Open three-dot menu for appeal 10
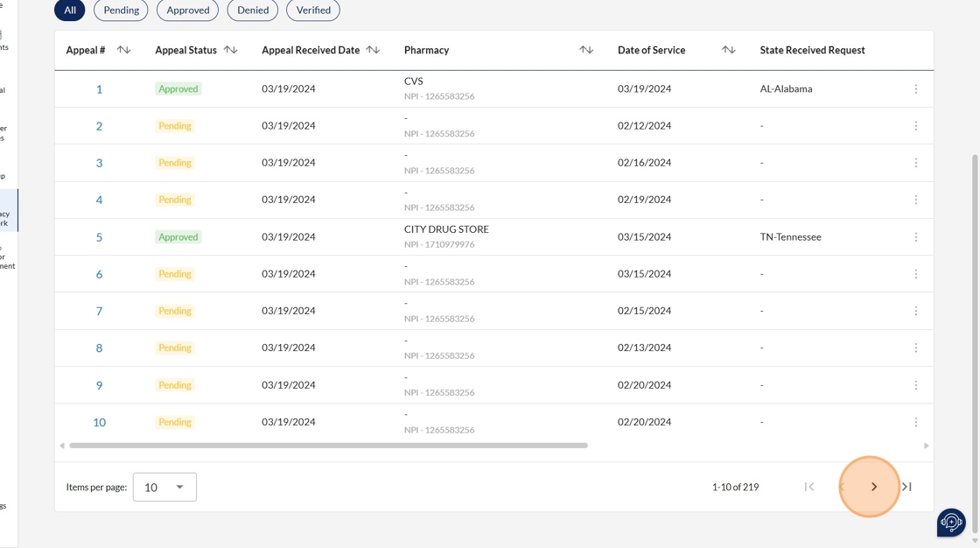Image resolution: width=980 pixels, height=548 pixels. (x=916, y=422)
